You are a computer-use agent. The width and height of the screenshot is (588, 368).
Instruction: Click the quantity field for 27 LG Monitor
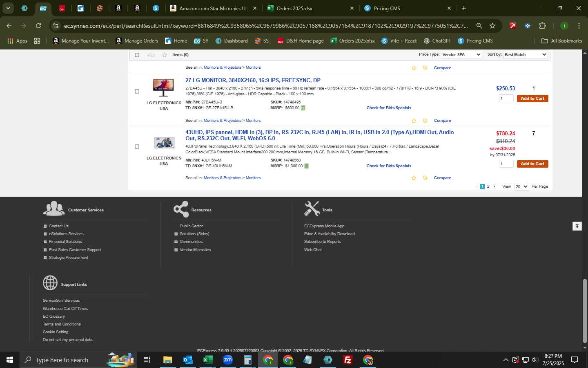click(506, 99)
